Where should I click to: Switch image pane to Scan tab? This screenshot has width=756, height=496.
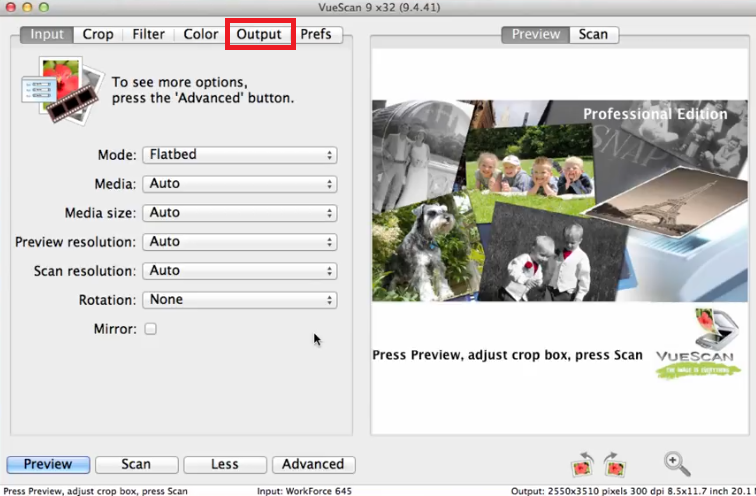coord(594,34)
